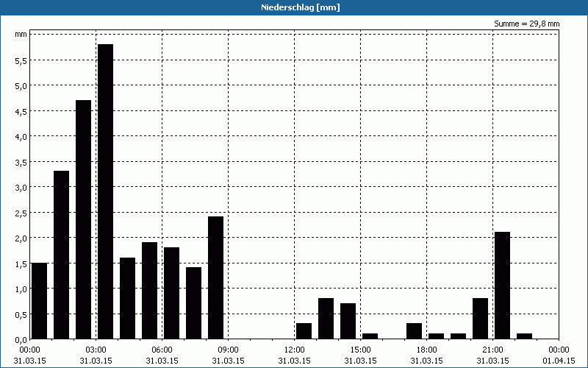Screen dimensions: 588x368
Task: Select the 0,8 mm bar between 12:00 and 15:00
Action: click(x=326, y=319)
